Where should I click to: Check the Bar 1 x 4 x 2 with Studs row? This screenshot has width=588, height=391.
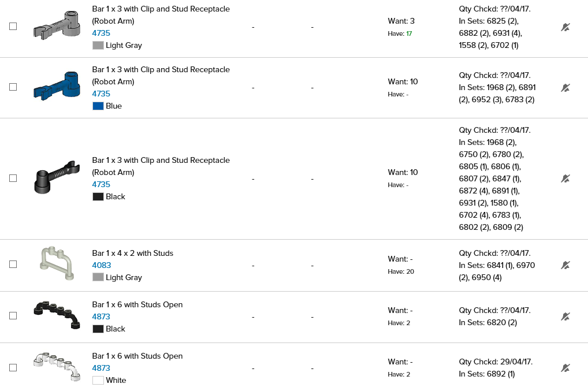coord(13,265)
